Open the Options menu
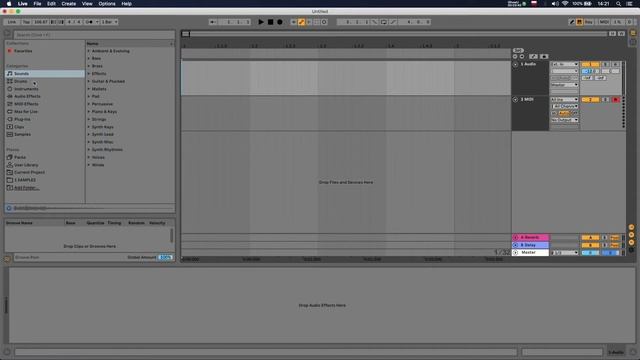The image size is (640, 360). click(x=107, y=4)
